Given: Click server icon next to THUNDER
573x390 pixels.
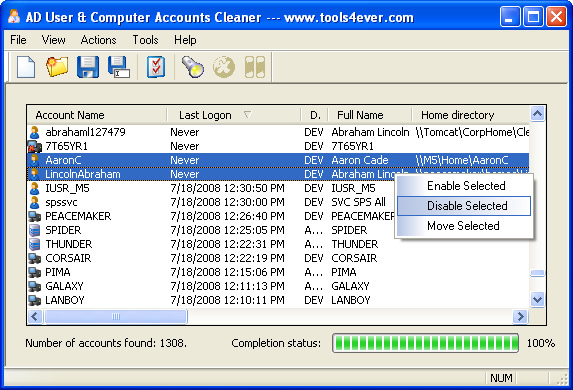Looking at the screenshot, I should [34, 245].
